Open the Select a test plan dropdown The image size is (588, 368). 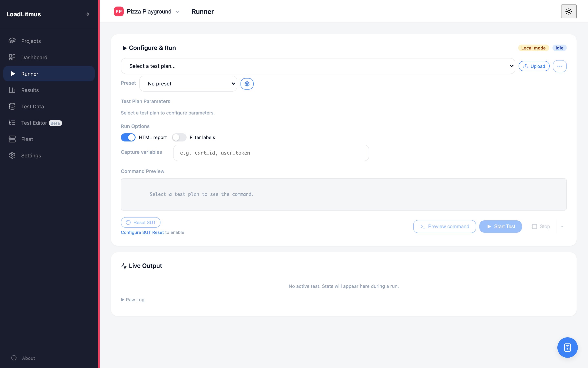coord(318,66)
